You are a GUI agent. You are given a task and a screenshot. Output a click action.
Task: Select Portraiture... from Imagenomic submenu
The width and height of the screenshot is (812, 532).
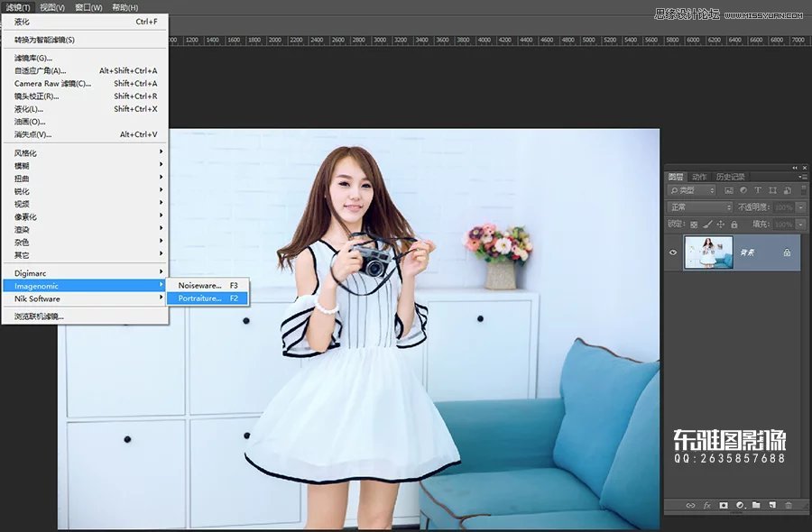point(199,298)
